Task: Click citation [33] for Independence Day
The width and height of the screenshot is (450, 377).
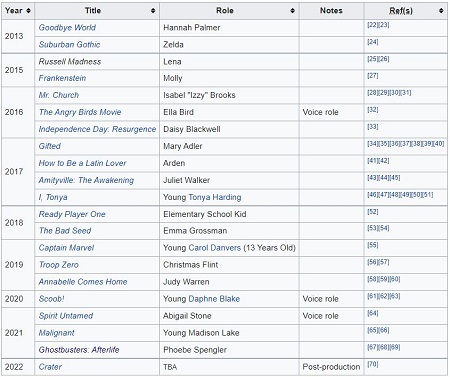Action: point(373,127)
